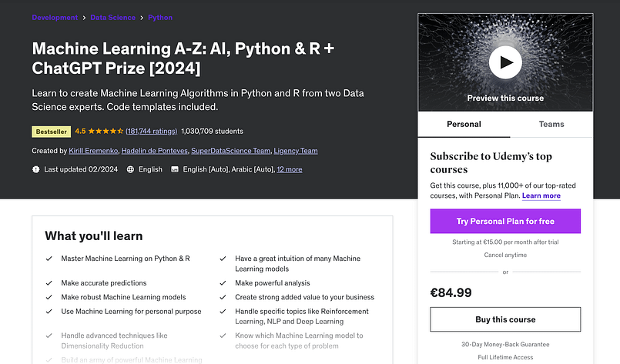Click checkmark beside Know which model item
This screenshot has width=620, height=364.
[223, 336]
